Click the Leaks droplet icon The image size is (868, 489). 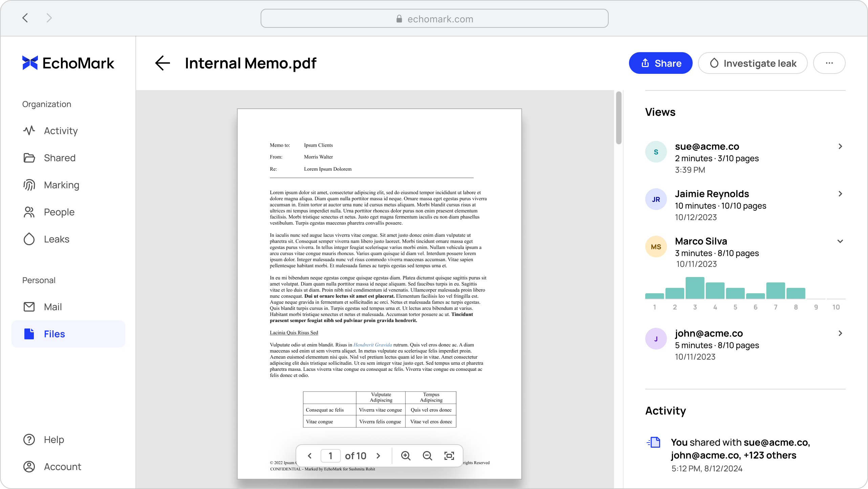coord(29,239)
